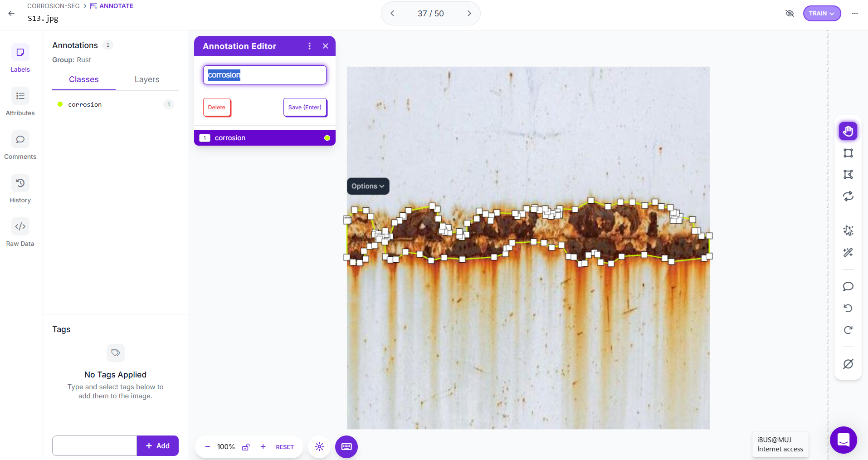
Task: Open the Annotation Editor three-dot menu
Action: [x=310, y=46]
